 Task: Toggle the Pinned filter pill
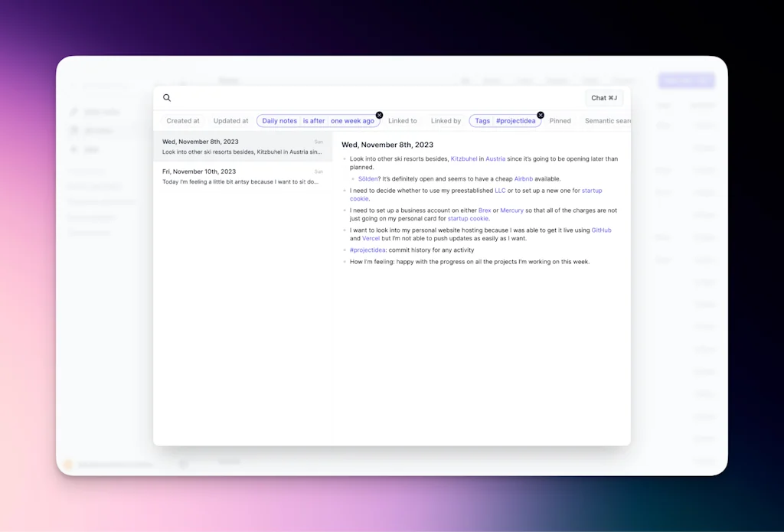click(x=560, y=120)
